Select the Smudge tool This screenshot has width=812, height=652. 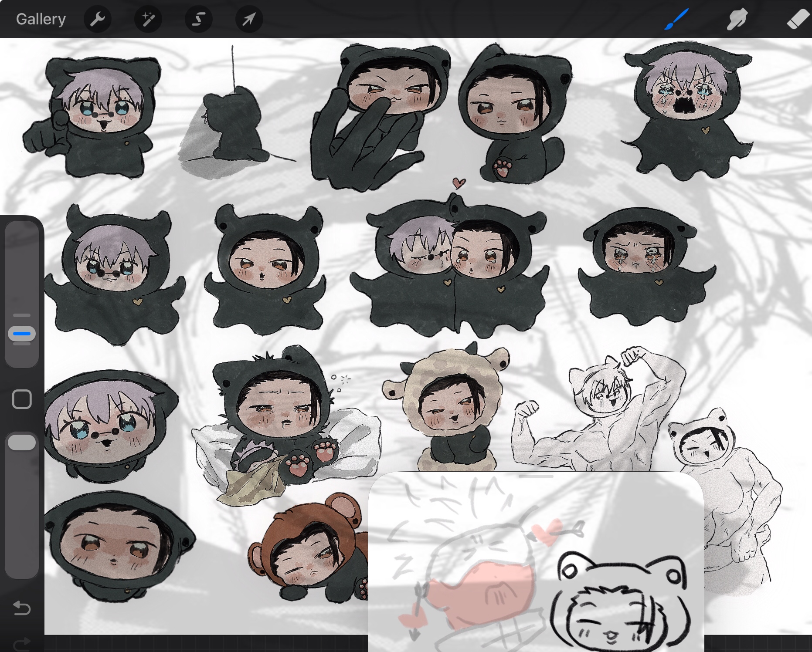tap(737, 19)
